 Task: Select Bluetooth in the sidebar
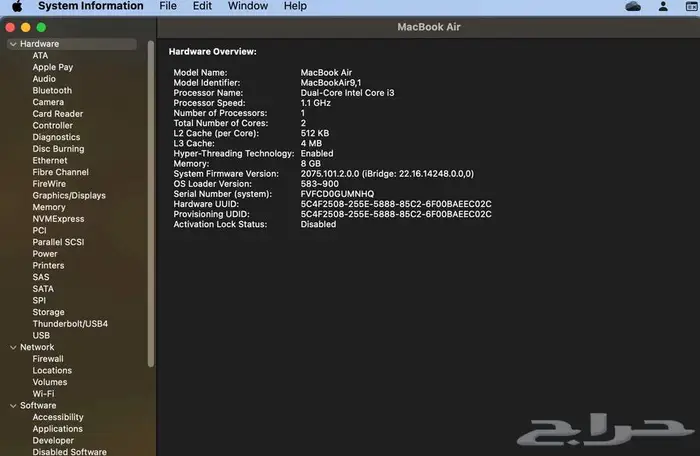(52, 90)
